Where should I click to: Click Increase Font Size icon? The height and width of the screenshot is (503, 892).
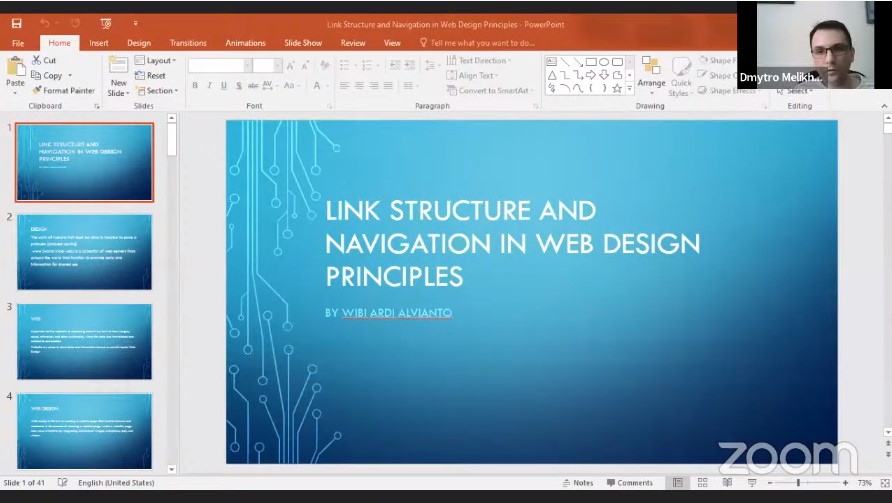point(290,66)
